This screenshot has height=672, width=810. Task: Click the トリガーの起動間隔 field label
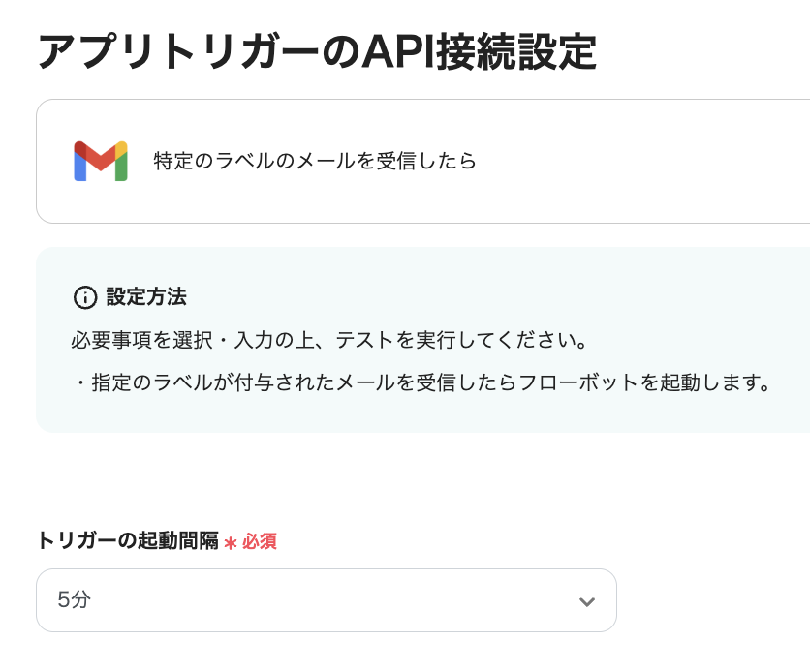[x=127, y=541]
